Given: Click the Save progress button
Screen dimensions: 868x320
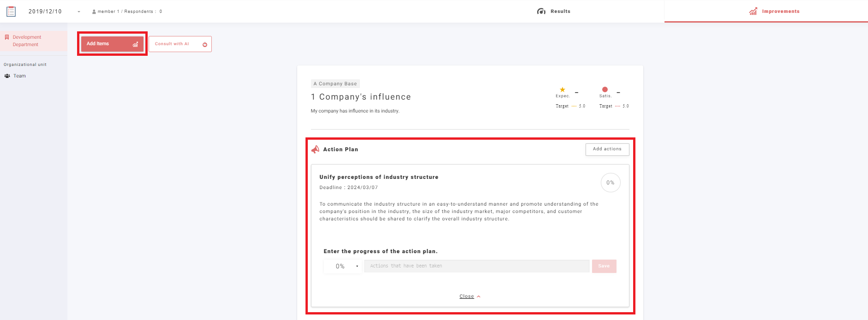Looking at the screenshot, I should (x=604, y=267).
